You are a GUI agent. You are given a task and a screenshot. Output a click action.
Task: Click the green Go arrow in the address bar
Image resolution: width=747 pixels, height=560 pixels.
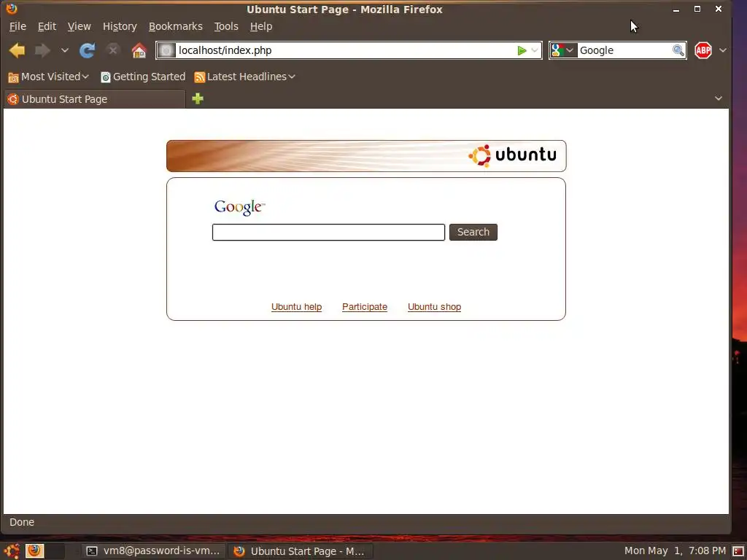[522, 50]
